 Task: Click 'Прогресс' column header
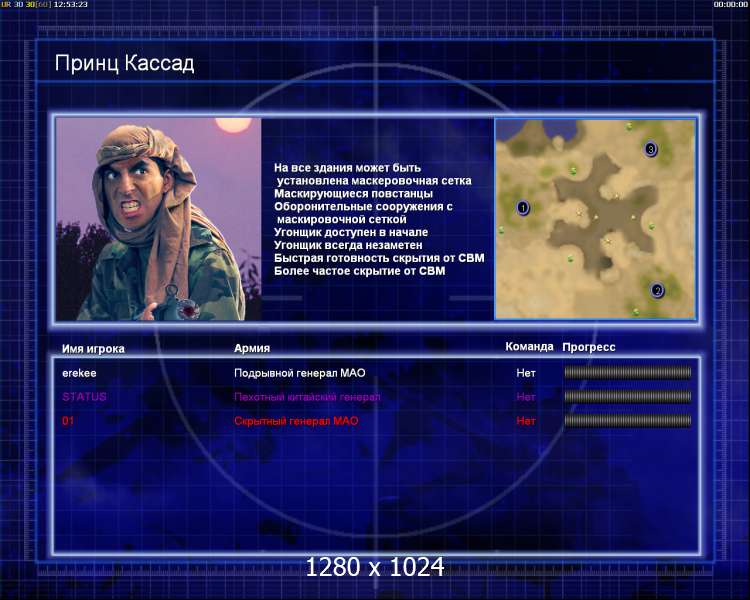589,347
